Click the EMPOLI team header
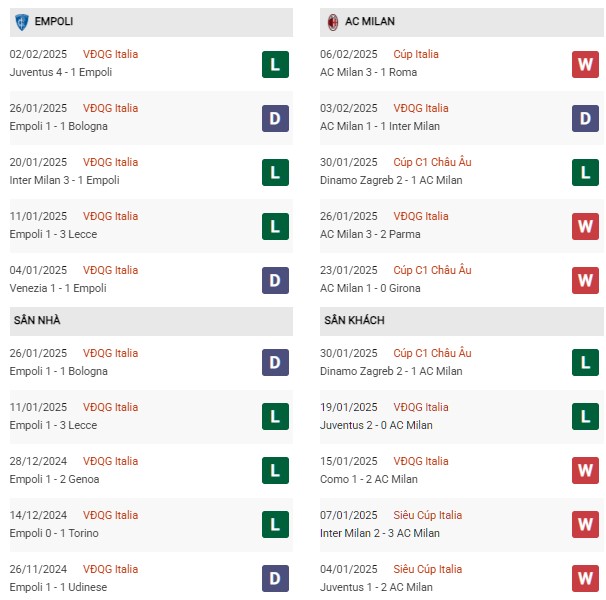 151,22
